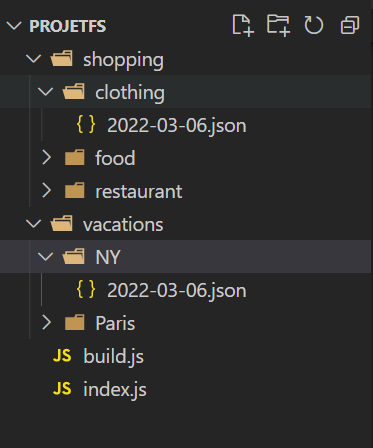Click the braces icon of NY's JSON file
Image resolution: width=373 pixels, height=448 pixels.
tap(86, 289)
